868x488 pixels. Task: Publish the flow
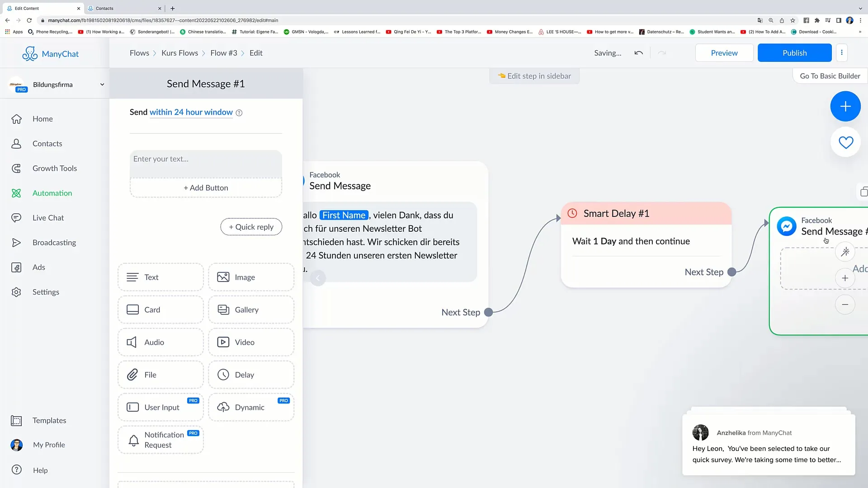794,53
